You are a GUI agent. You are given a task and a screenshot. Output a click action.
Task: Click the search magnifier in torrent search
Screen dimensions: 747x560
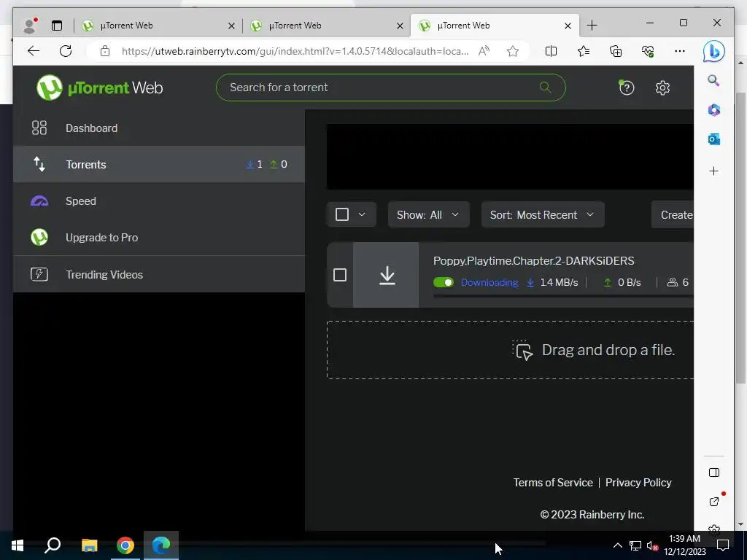545,87
